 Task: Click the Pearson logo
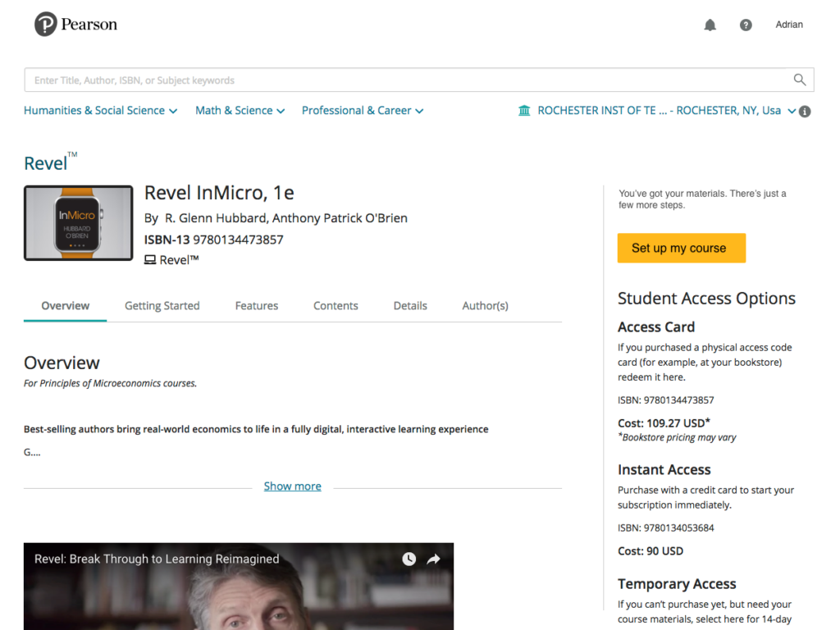[x=75, y=24]
